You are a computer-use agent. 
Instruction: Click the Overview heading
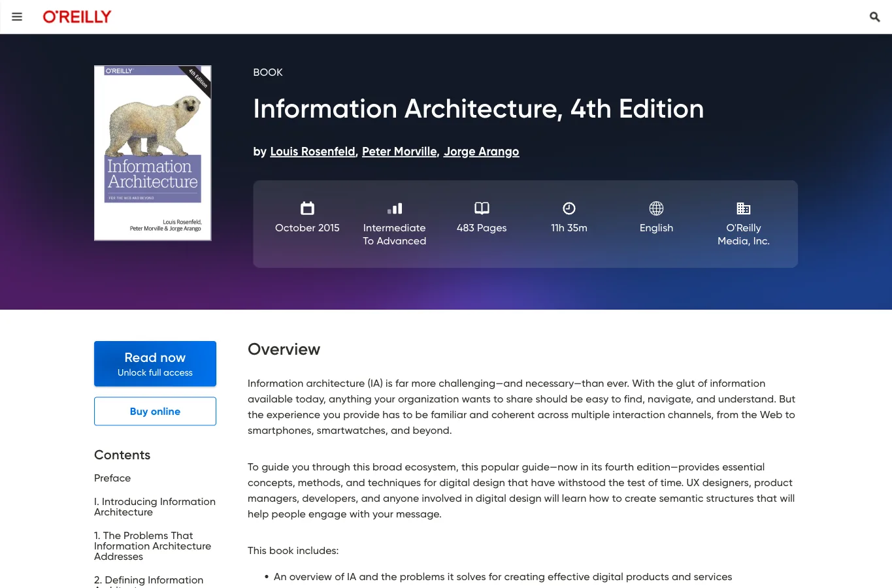284,350
